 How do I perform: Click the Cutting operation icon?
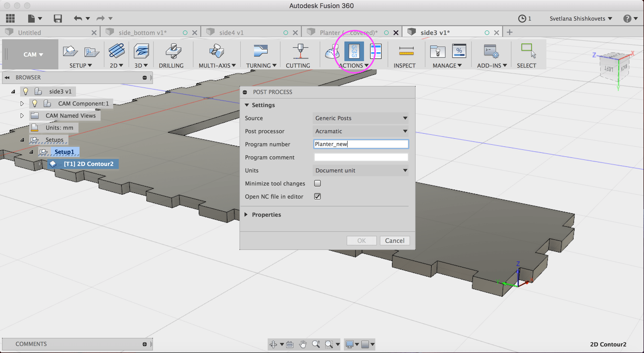pos(300,51)
